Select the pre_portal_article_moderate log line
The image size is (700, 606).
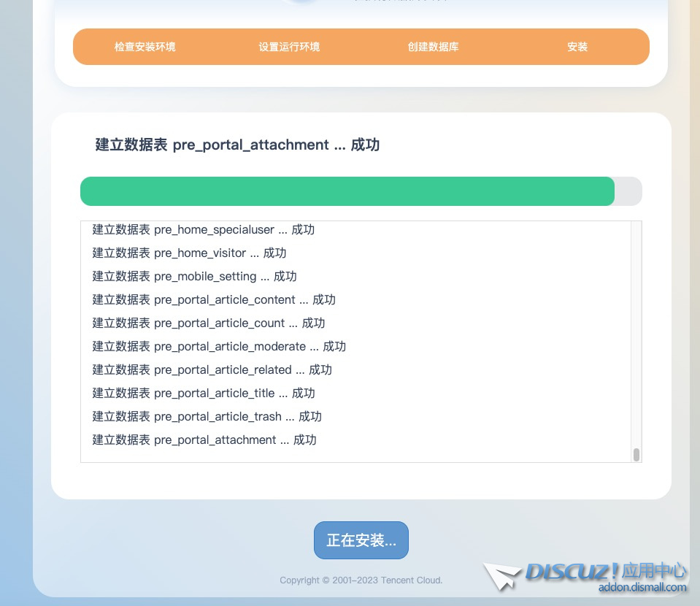tap(219, 347)
